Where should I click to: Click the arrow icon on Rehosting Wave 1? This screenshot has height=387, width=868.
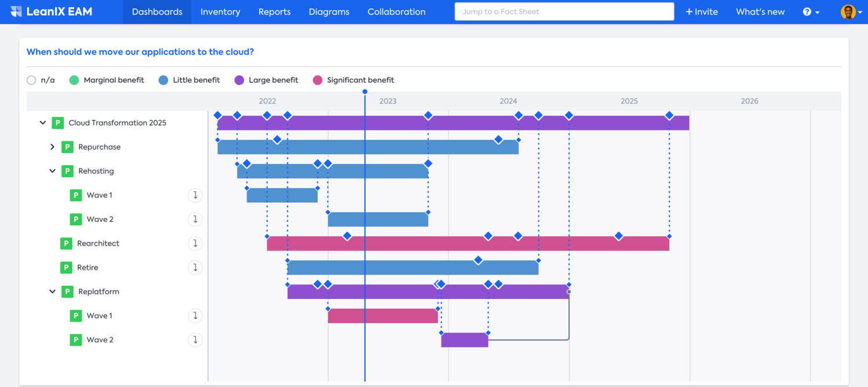coord(195,195)
